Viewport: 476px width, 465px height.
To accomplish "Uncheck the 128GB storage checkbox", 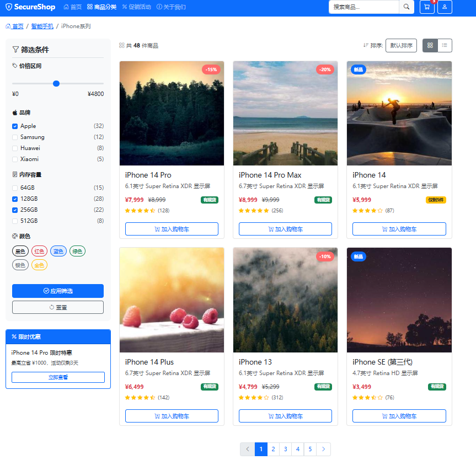I will coord(15,199).
